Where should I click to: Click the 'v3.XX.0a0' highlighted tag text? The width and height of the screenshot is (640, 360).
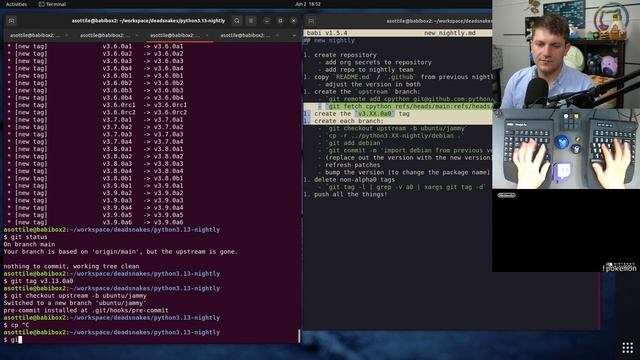pyautogui.click(x=375, y=113)
